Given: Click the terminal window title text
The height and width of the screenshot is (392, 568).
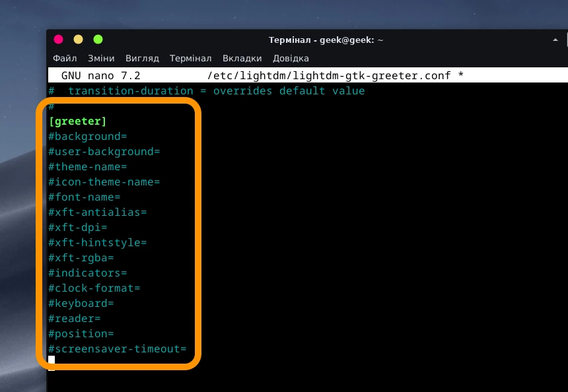Looking at the screenshot, I should coord(326,40).
